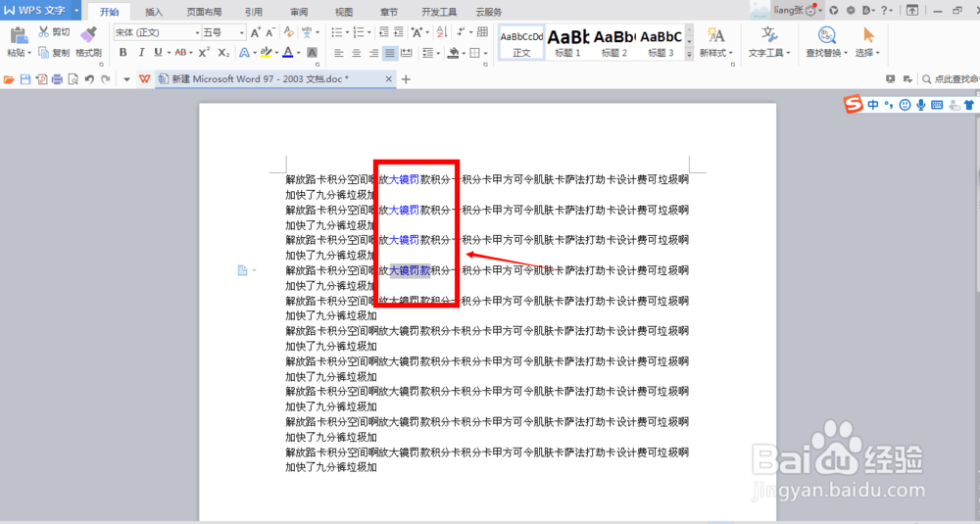This screenshot has width=980, height=524.
Task: Click the insert table grid icon in ribbon
Action: [x=482, y=32]
